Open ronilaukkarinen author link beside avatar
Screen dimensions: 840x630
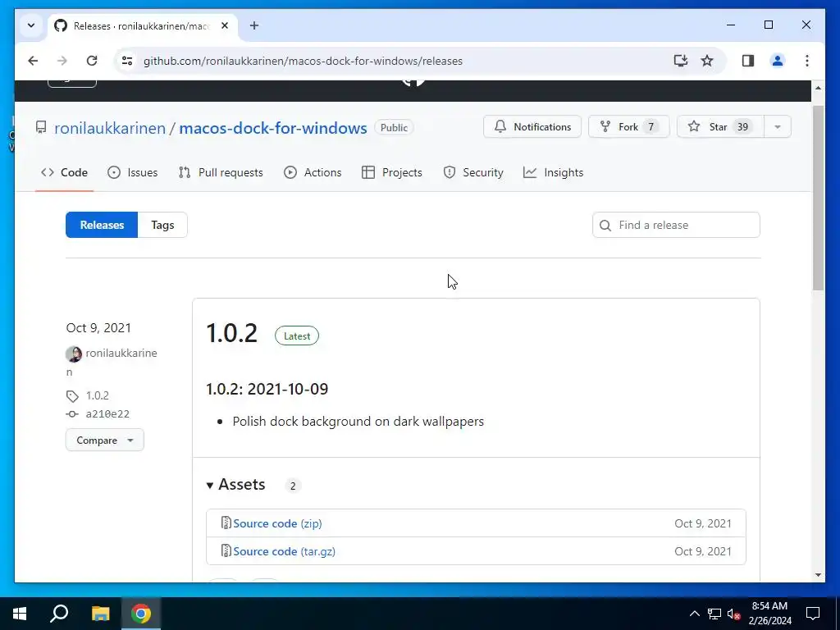121,353
